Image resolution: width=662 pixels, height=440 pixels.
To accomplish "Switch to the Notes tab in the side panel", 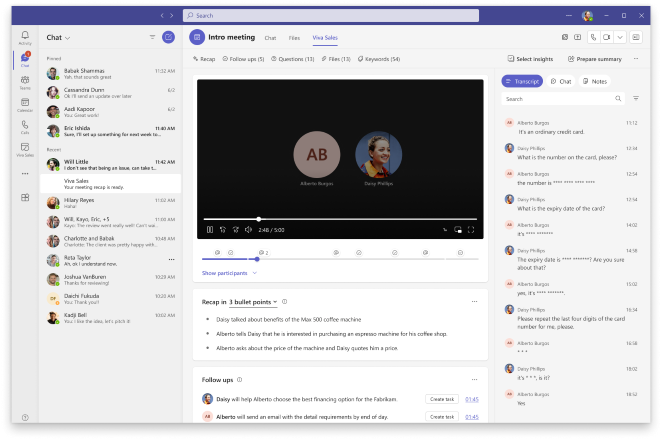I will 594,81.
